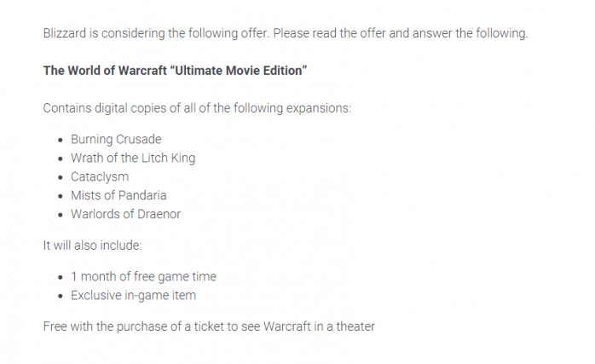
Task: Select "Mists of Pandaria" in the list
Action: [118, 195]
